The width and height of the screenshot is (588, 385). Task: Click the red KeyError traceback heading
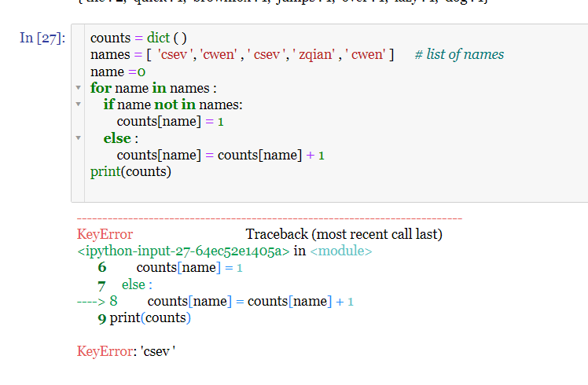[105, 234]
